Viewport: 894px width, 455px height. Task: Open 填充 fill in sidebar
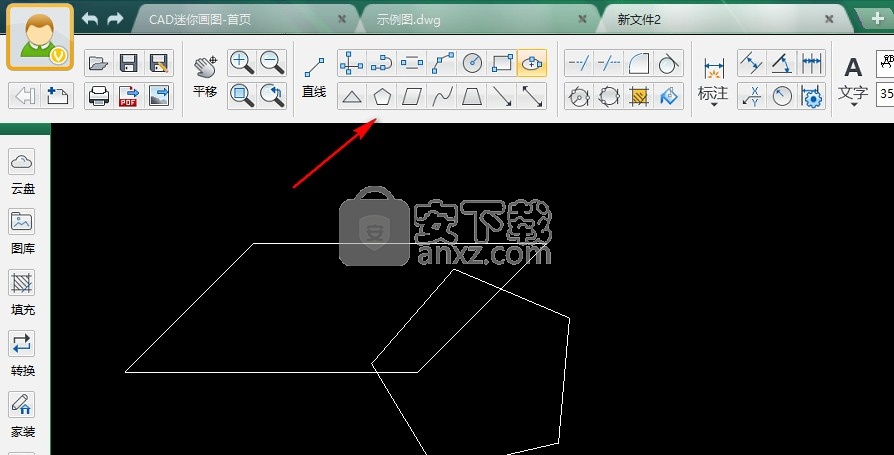pyautogui.click(x=22, y=293)
